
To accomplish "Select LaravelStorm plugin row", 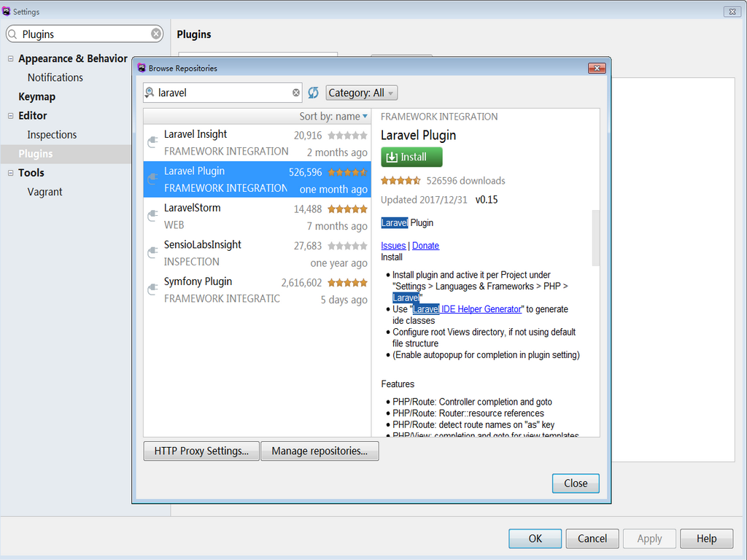I will pyautogui.click(x=258, y=216).
